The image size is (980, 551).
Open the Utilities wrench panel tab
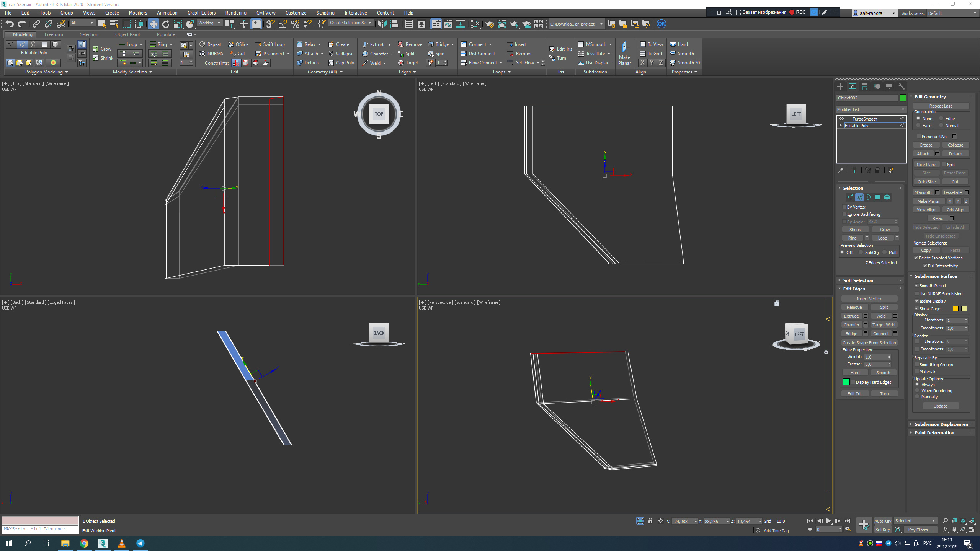pos(902,86)
